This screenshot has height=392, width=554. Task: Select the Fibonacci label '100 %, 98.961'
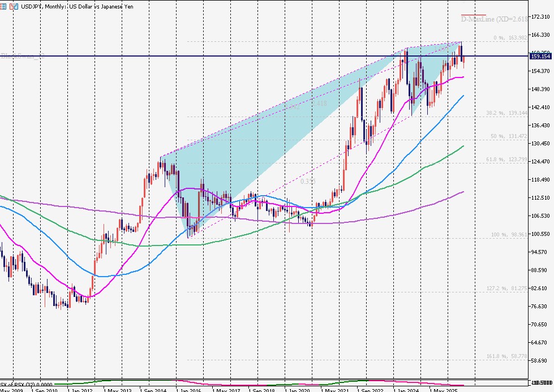pyautogui.click(x=509, y=235)
